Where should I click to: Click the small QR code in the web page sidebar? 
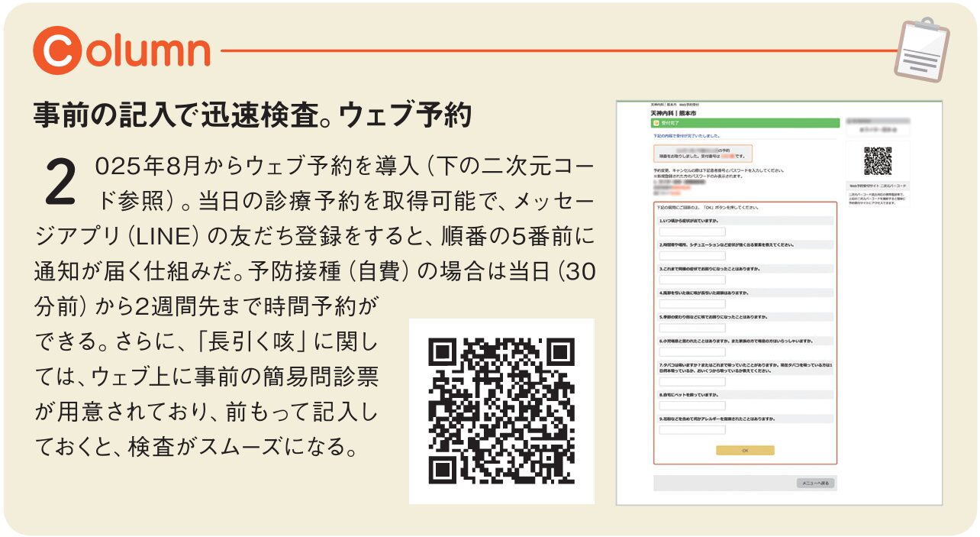[877, 160]
